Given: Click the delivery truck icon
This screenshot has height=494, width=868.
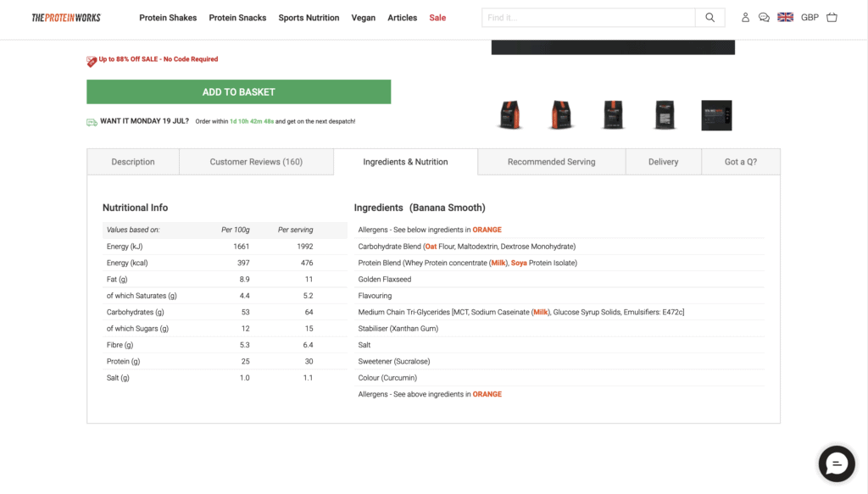Looking at the screenshot, I should pyautogui.click(x=92, y=122).
